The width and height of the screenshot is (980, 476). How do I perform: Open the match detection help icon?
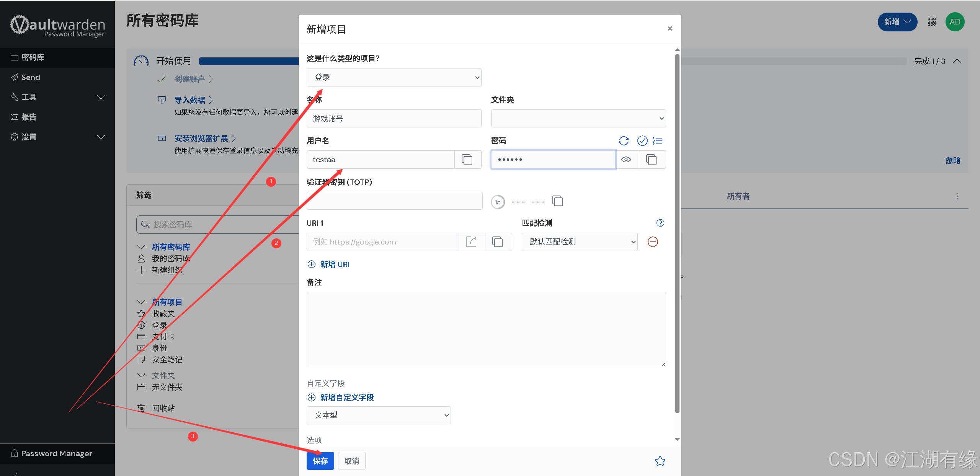click(660, 223)
